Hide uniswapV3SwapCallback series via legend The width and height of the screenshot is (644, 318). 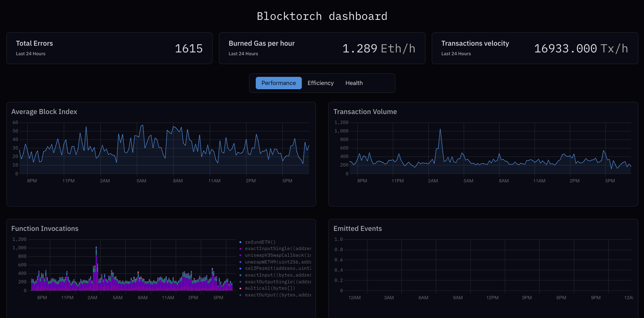tap(278, 255)
